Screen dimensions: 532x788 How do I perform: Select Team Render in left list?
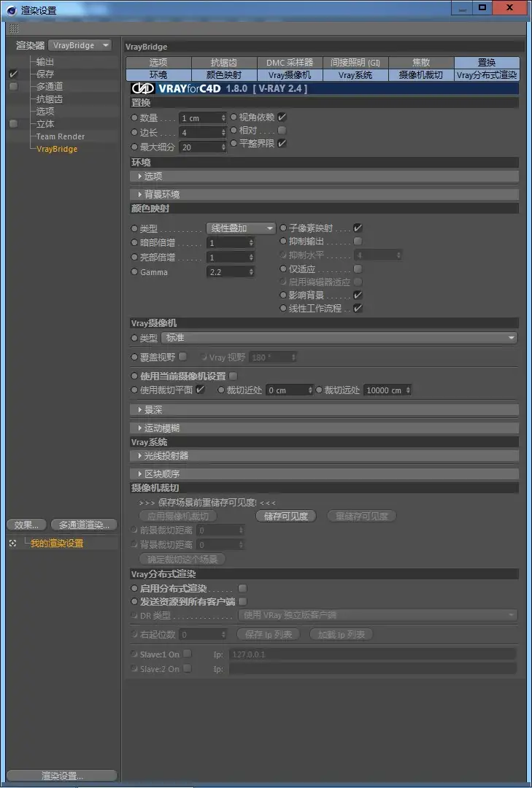coord(61,136)
